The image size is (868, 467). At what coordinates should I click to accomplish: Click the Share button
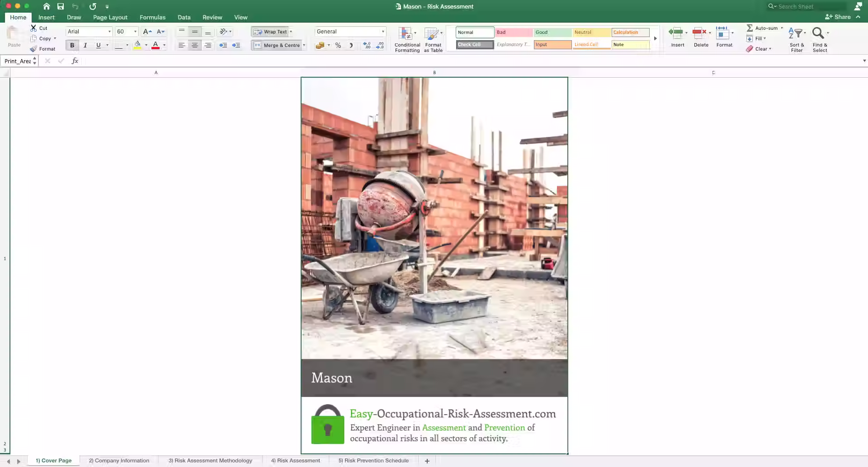click(842, 17)
